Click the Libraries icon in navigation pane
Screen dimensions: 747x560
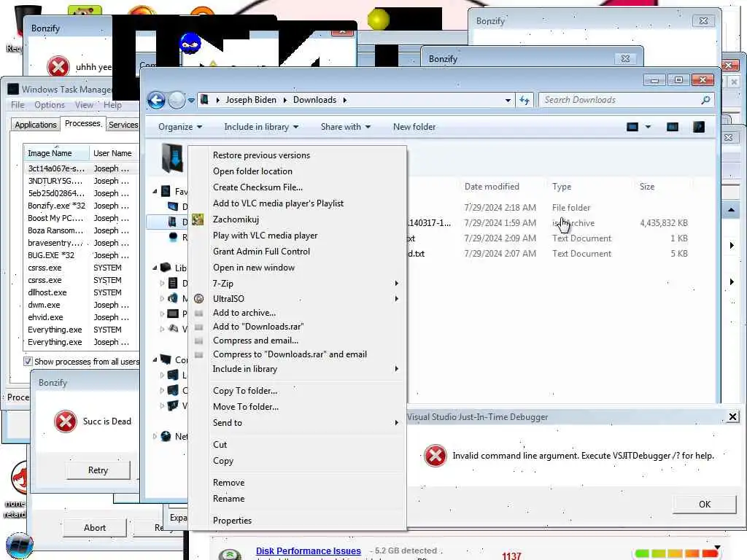click(166, 268)
